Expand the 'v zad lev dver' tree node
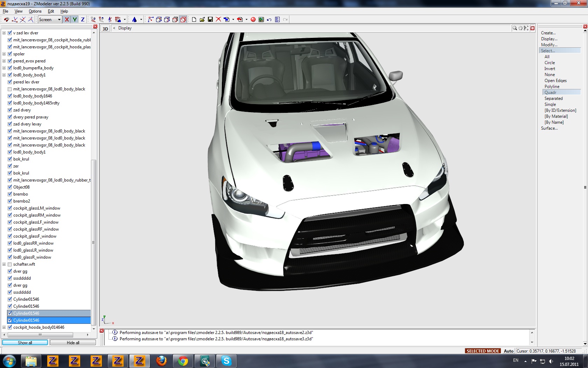 coord(4,33)
